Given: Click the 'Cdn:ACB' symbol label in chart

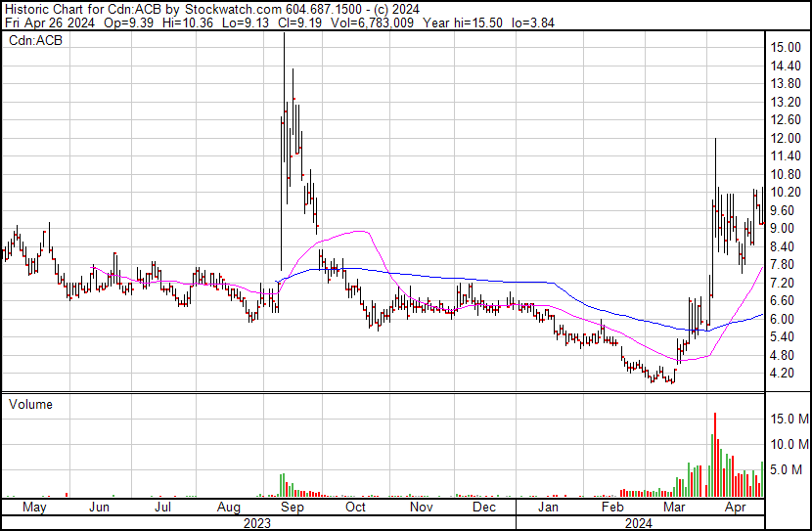Looking at the screenshot, I should coord(36,40).
